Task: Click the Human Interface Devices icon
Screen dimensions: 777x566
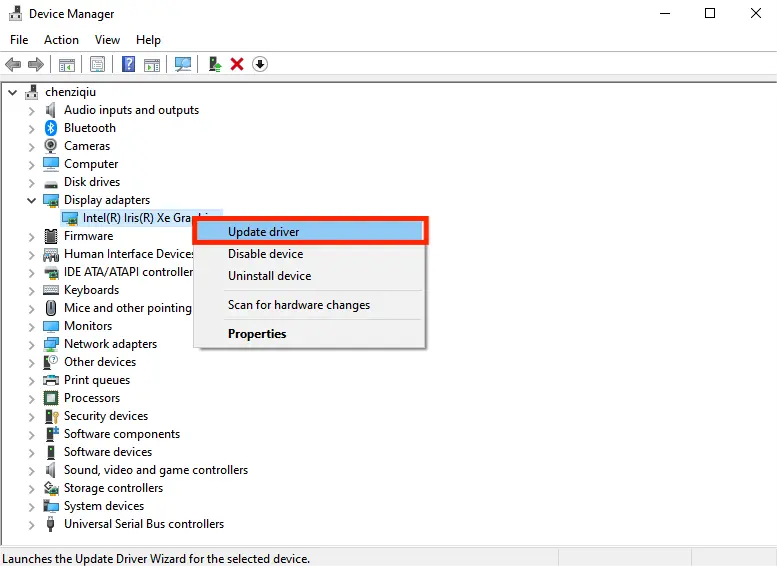Action: coord(51,254)
